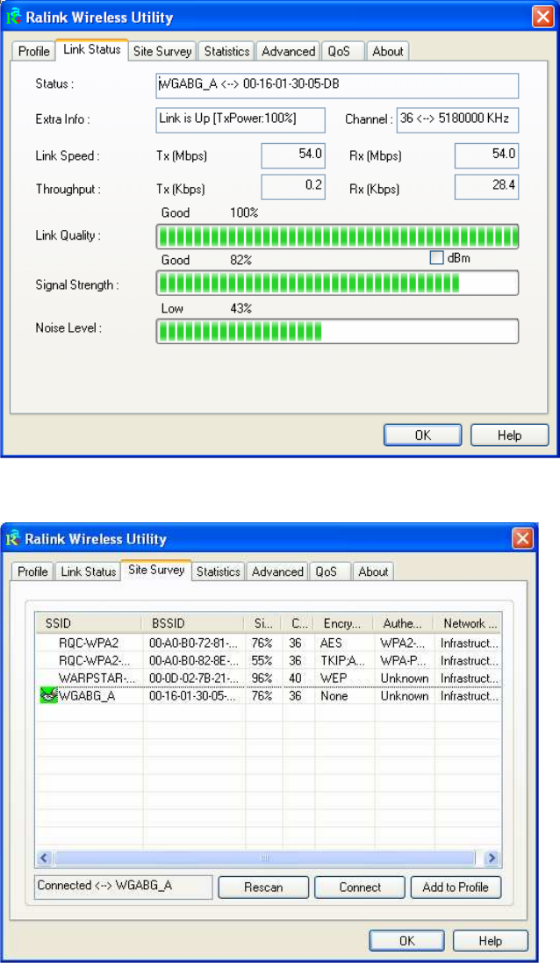Click OK in the Link Status window

click(x=422, y=435)
